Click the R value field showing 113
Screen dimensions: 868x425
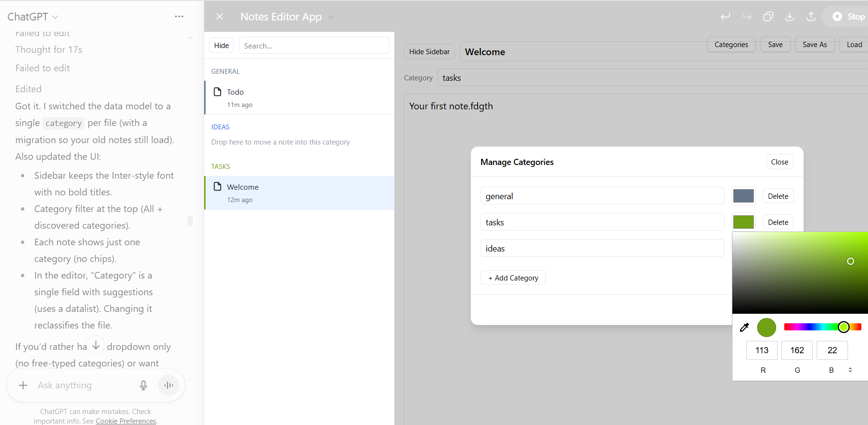[x=762, y=350]
